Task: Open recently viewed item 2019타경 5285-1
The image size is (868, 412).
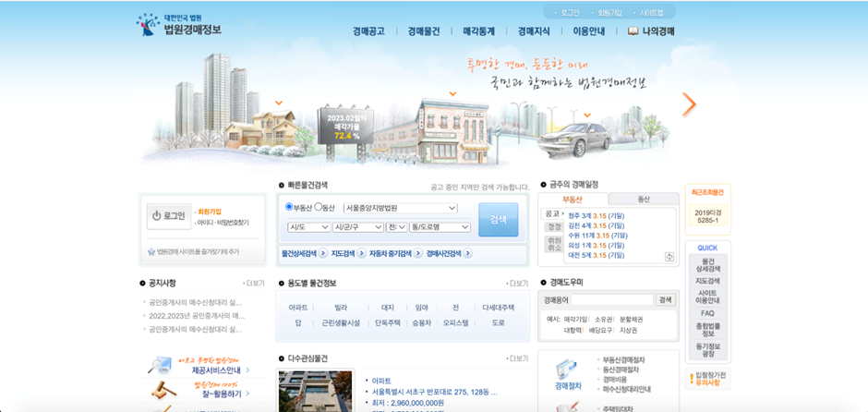Action: 708,215
